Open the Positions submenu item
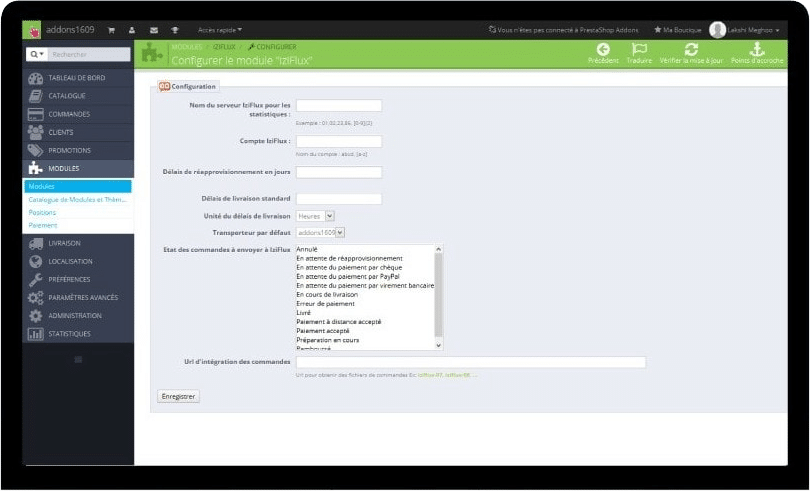810x491 pixels. 42,212
